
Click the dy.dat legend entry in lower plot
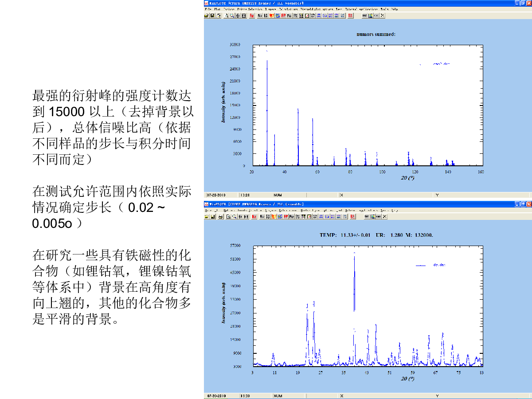[439, 265]
